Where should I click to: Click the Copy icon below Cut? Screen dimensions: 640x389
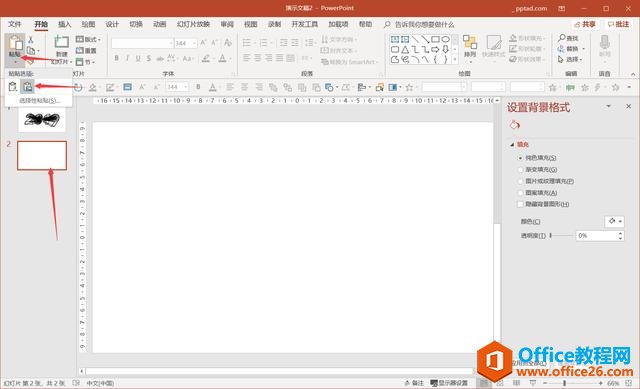tap(31, 50)
